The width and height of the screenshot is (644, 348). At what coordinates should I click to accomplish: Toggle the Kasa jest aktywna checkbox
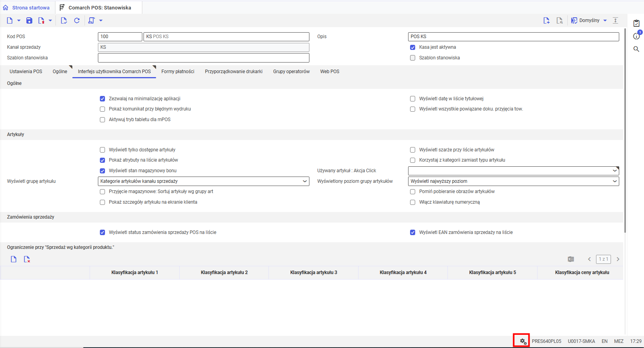(x=412, y=47)
